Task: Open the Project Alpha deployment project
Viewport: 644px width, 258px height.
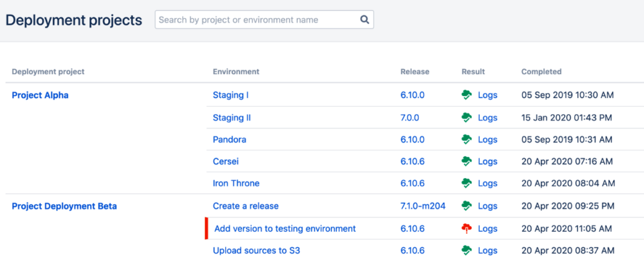Action: point(40,95)
